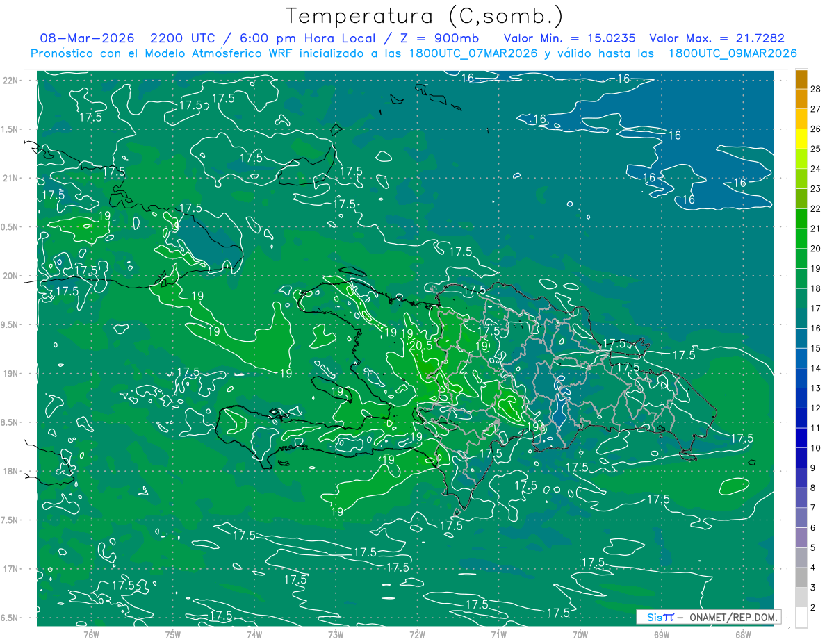Click the white legend swatch below 2
This screenshot has height=644, width=834.
click(801, 618)
